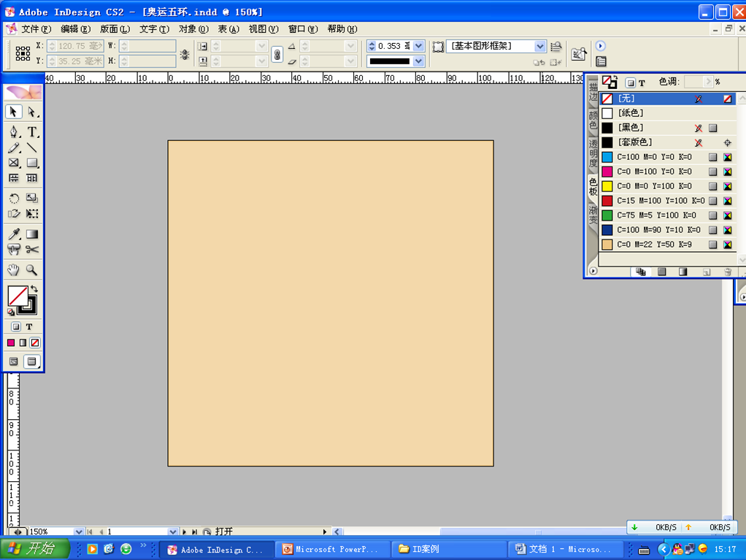Open stroke weight dropdown showing 0.353
Image resolution: width=746 pixels, height=560 pixels.
coord(418,46)
